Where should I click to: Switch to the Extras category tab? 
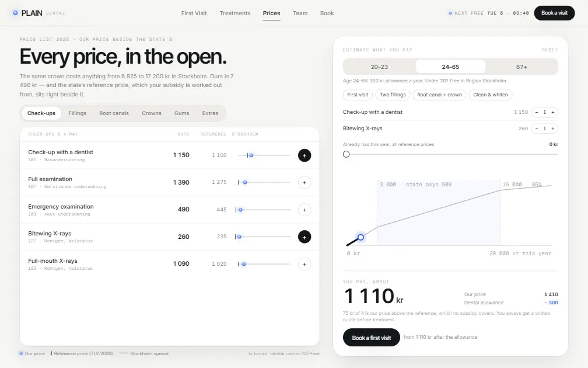click(210, 113)
